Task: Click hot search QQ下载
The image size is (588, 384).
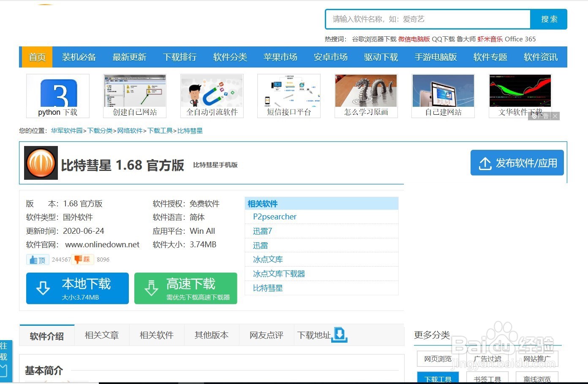Action: 443,39
